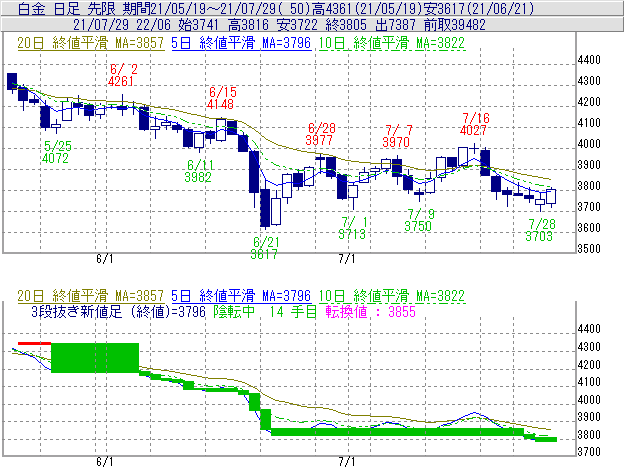624x475 pixels.
Task: Select lower 20日 終値平滑 MA=3857 legend
Action: tap(91, 296)
